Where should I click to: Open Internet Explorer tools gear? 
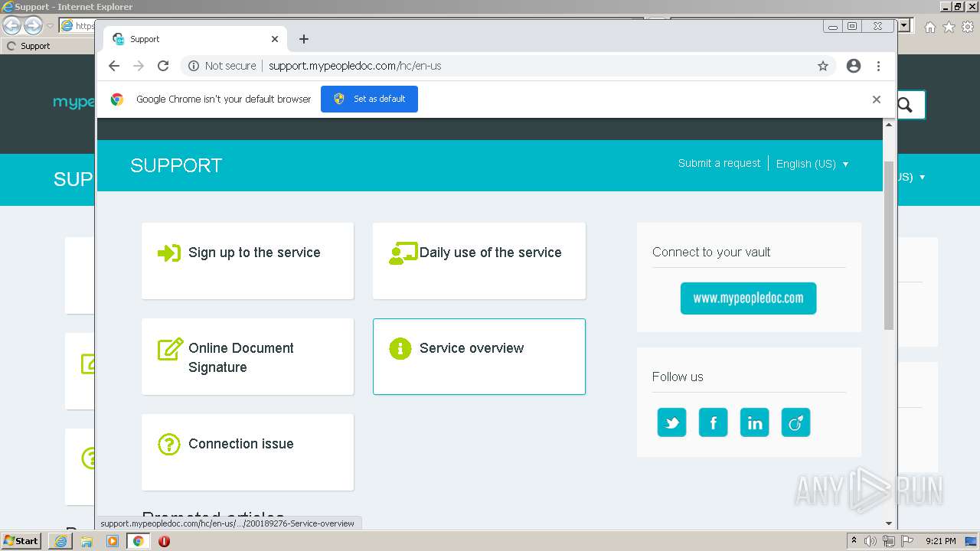coord(968,27)
